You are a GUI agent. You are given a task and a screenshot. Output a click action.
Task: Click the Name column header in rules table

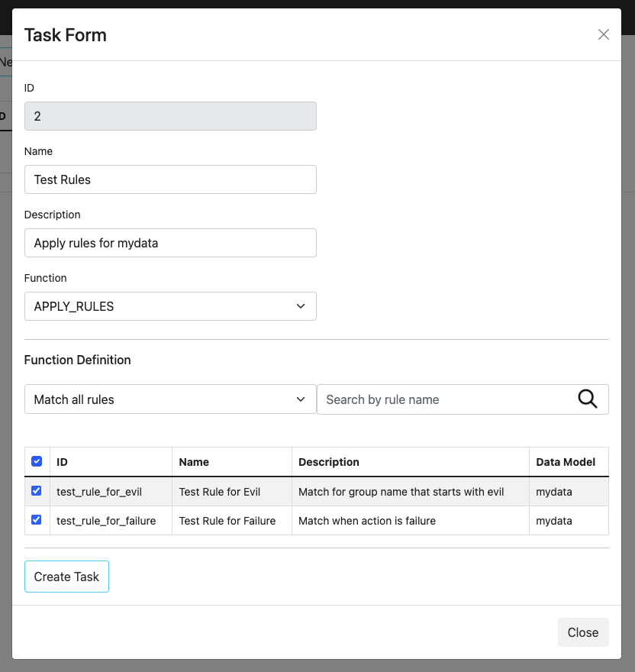click(x=194, y=462)
